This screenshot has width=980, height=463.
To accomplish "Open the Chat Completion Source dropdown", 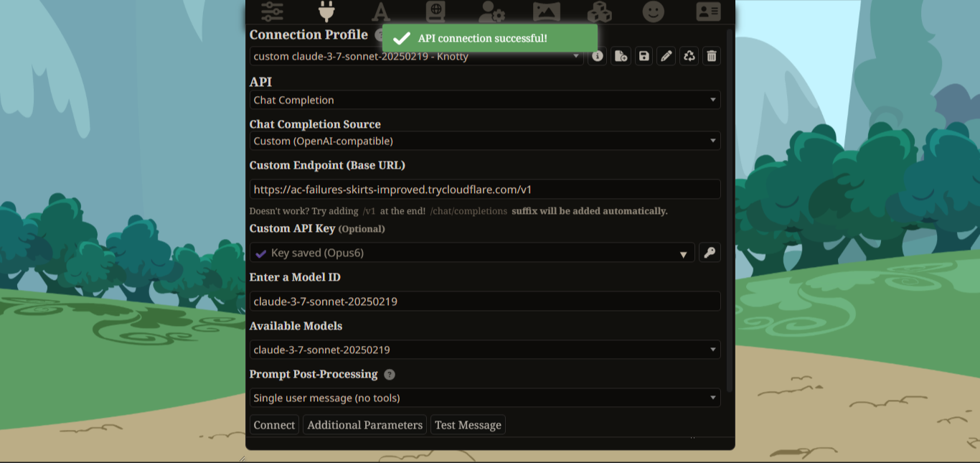I will (485, 141).
